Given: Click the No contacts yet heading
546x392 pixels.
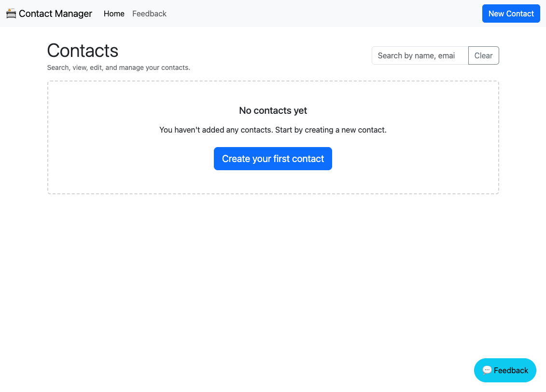Looking at the screenshot, I should point(273,110).
